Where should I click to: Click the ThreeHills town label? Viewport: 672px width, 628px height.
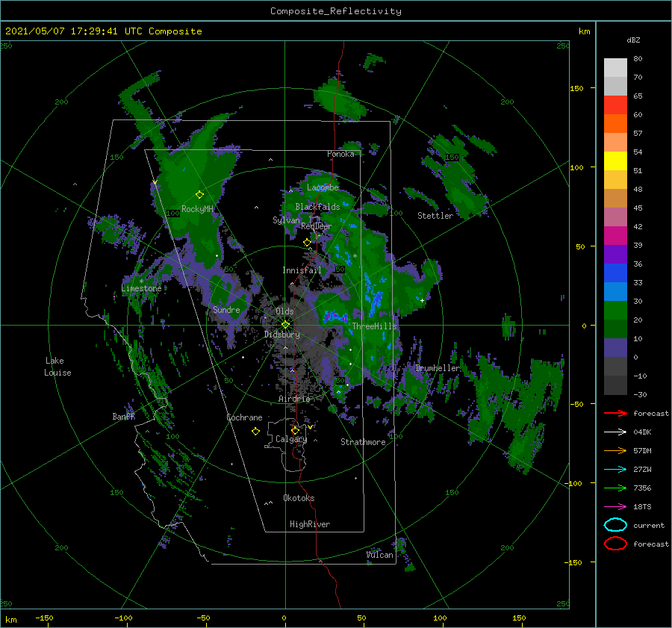pos(375,326)
